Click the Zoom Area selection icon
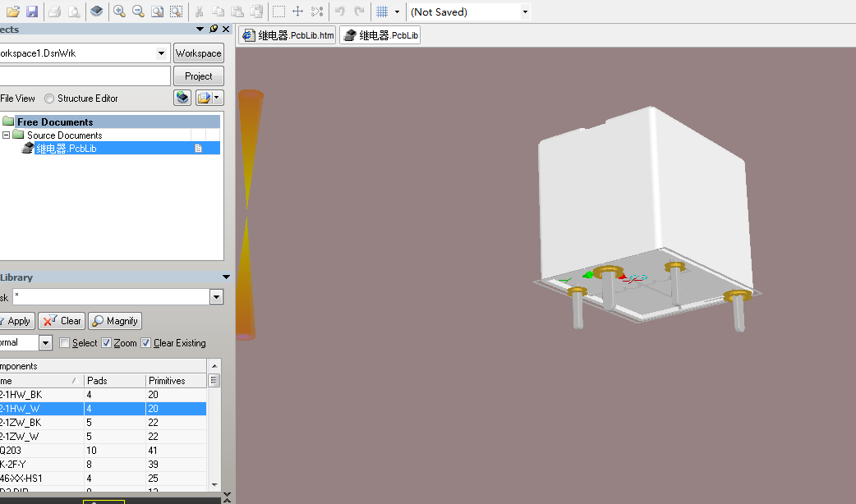The image size is (856, 504). point(177,11)
